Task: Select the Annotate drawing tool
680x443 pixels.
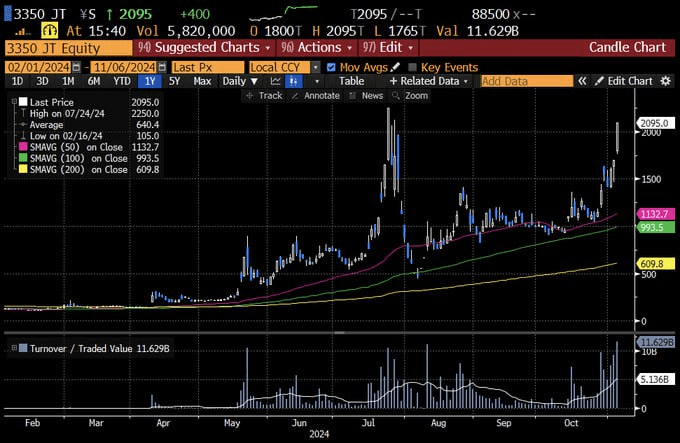Action: 316,95
